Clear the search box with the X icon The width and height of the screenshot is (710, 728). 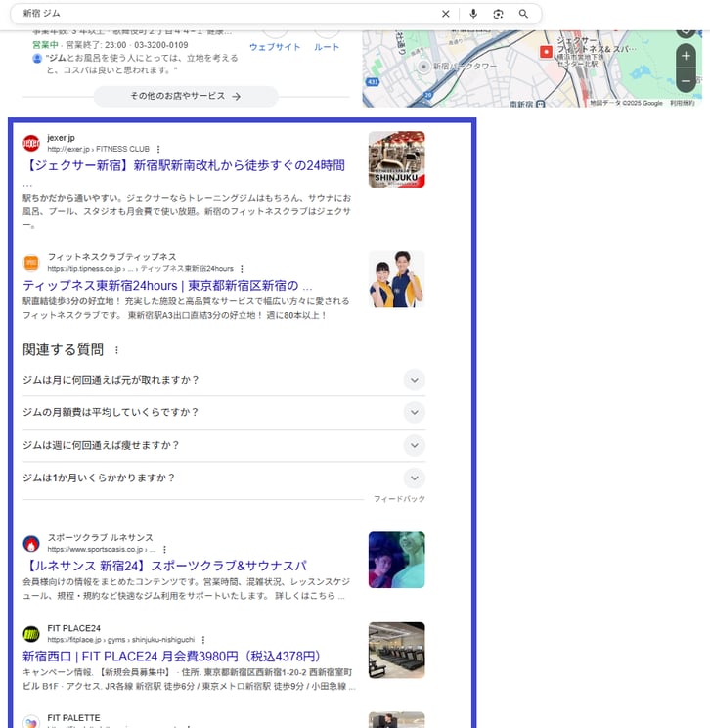point(446,14)
